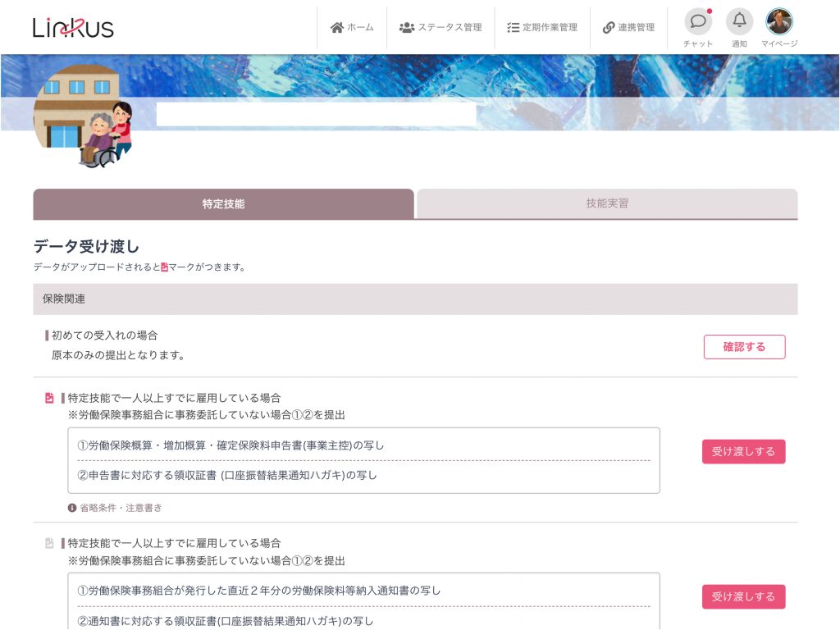Open ステータス管理 in the top navigation
840x630 pixels.
tap(441, 27)
